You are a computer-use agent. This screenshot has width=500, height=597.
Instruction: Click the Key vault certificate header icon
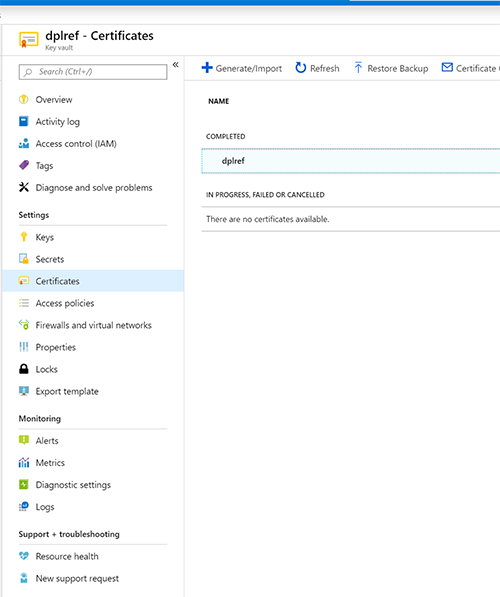coord(29,40)
